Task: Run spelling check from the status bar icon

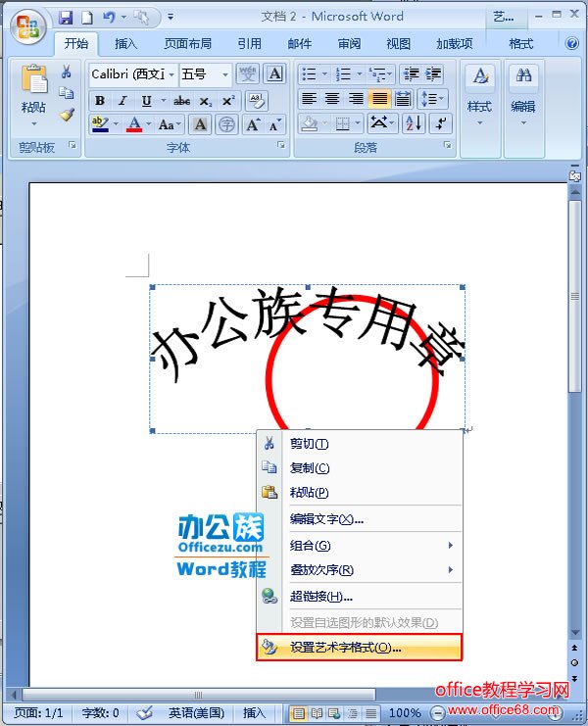Action: (x=145, y=712)
